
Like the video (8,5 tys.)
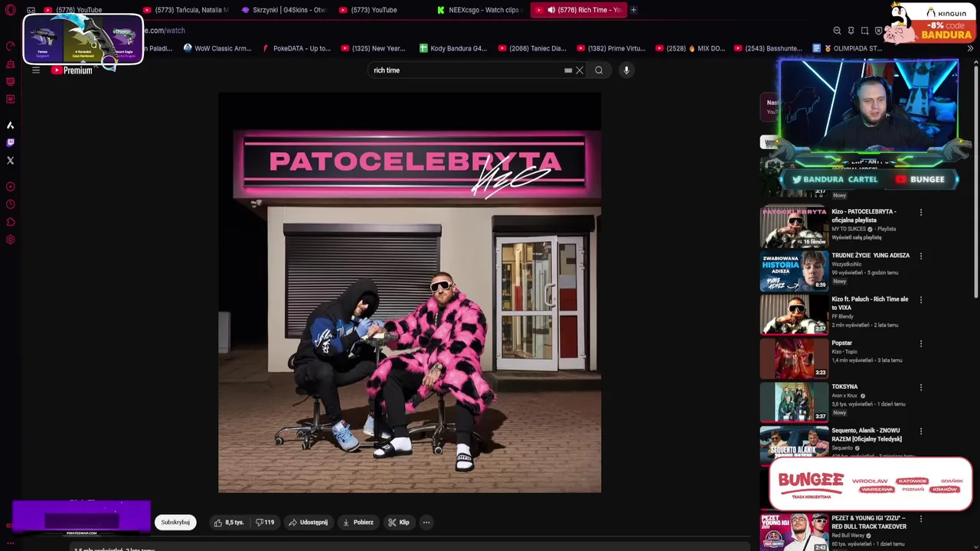coord(229,523)
